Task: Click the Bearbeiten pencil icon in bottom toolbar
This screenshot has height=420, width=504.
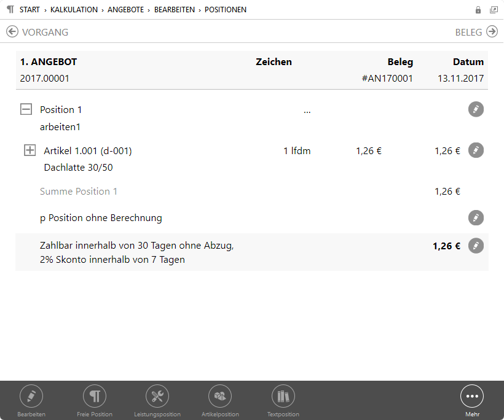Action: [31, 397]
